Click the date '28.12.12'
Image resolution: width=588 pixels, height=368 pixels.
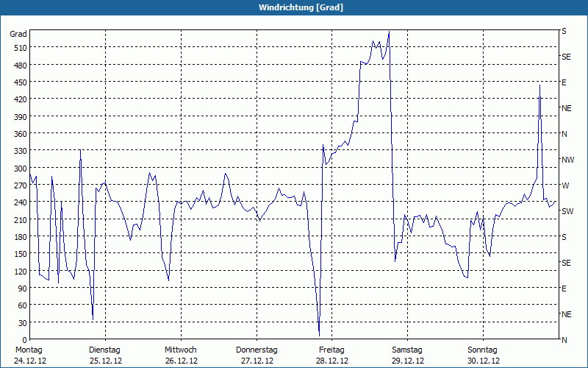(x=332, y=361)
